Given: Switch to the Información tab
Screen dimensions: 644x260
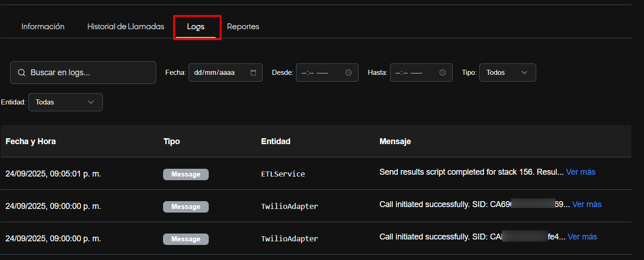Looking at the screenshot, I should [43, 26].
